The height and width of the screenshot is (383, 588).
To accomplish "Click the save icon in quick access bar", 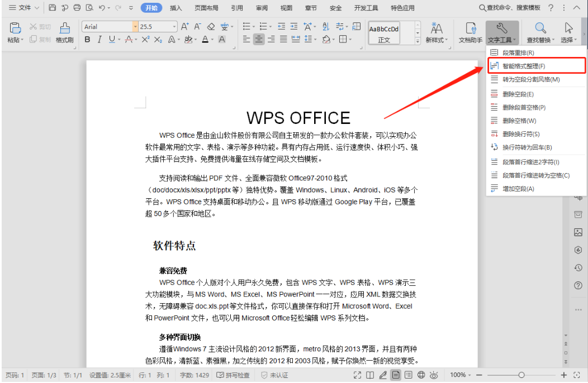I will point(53,8).
